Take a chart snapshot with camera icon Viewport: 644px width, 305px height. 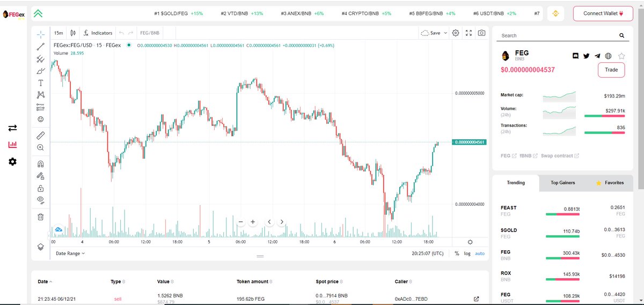482,33
